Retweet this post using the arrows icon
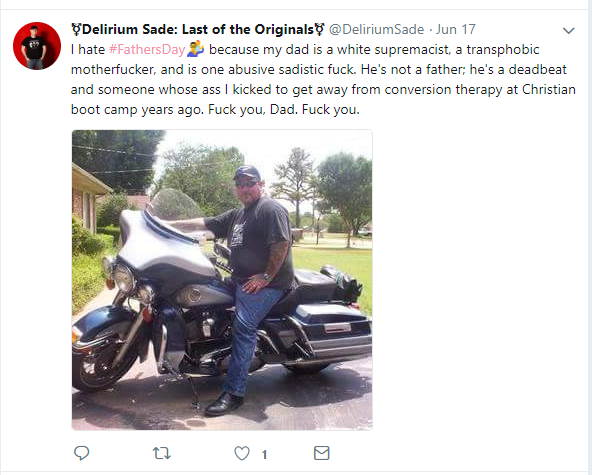Screen dimensions: 592x475 [162, 453]
